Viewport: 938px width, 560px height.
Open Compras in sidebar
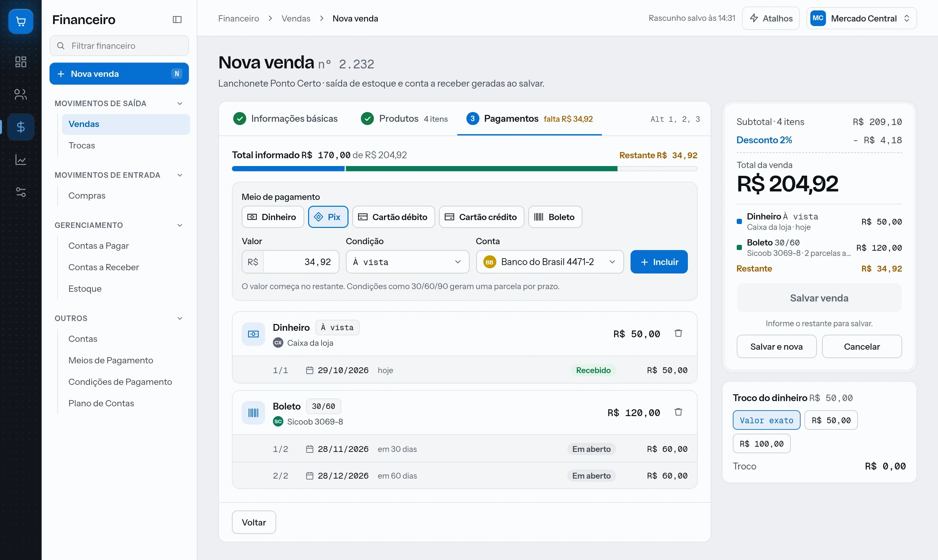126,196
